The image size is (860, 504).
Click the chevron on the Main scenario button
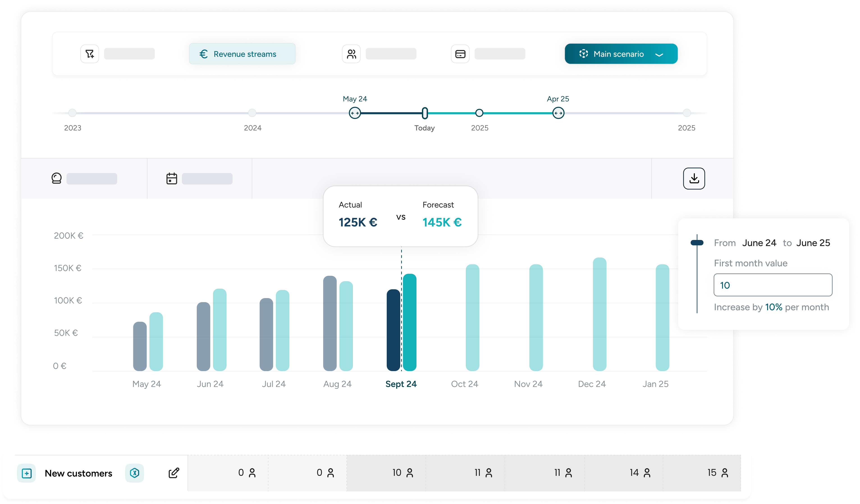(x=659, y=55)
